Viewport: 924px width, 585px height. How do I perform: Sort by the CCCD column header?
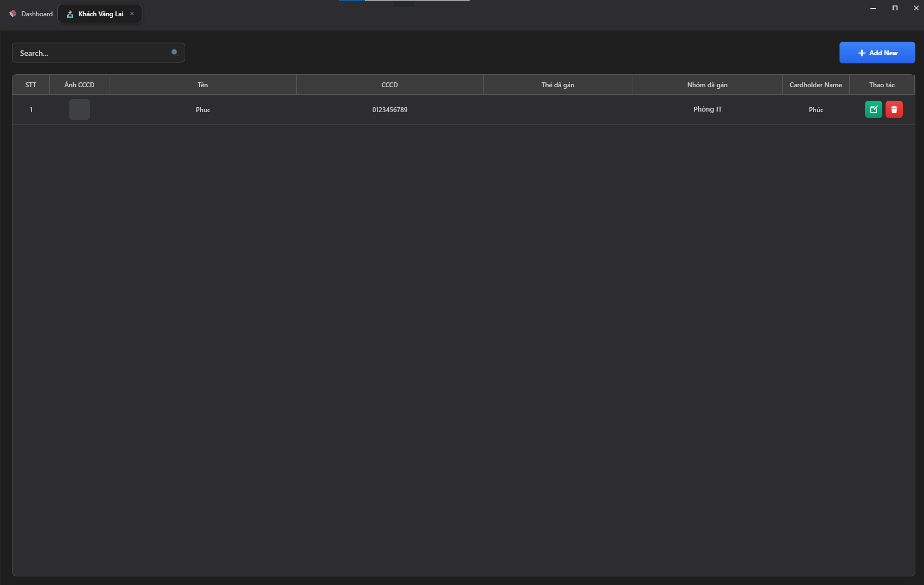coord(389,85)
